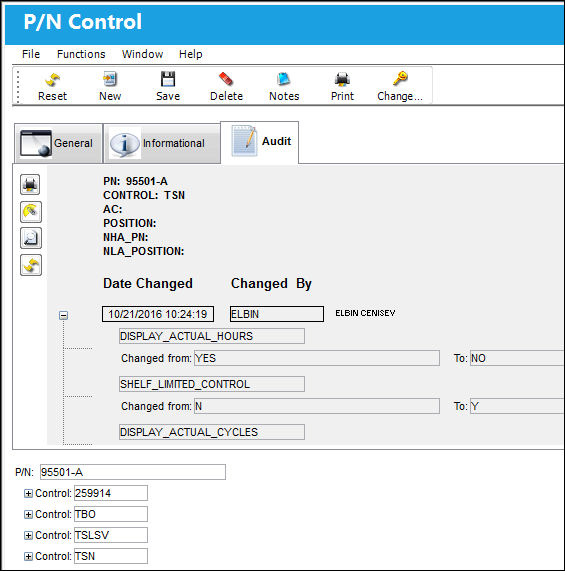Click the CONTROL: TSN header text
This screenshot has width=565, height=571.
pos(144,195)
